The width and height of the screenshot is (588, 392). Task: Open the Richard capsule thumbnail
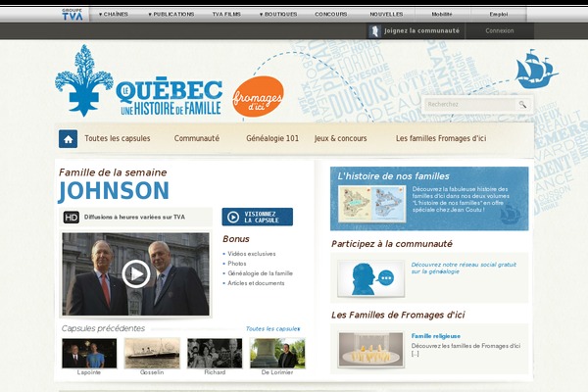coord(215,353)
